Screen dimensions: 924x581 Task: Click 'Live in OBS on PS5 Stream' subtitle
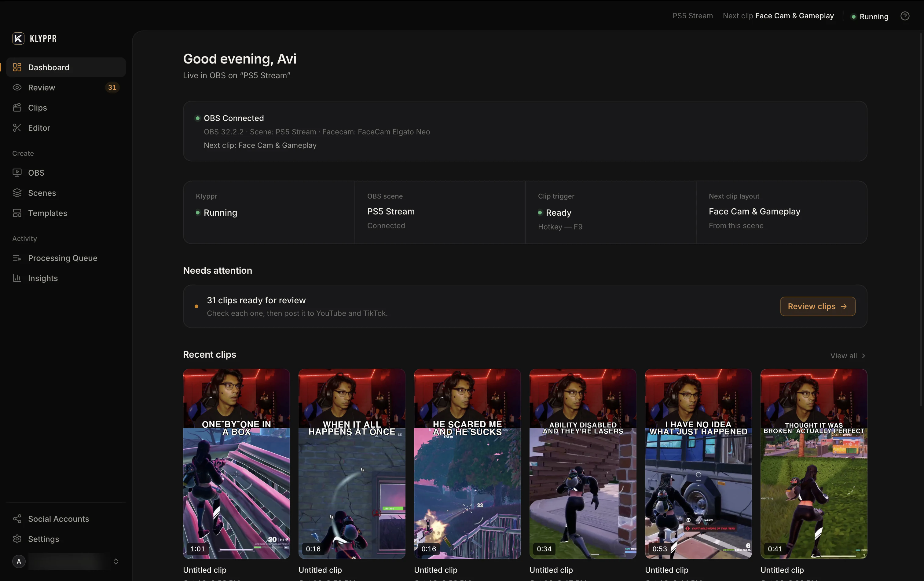click(237, 75)
